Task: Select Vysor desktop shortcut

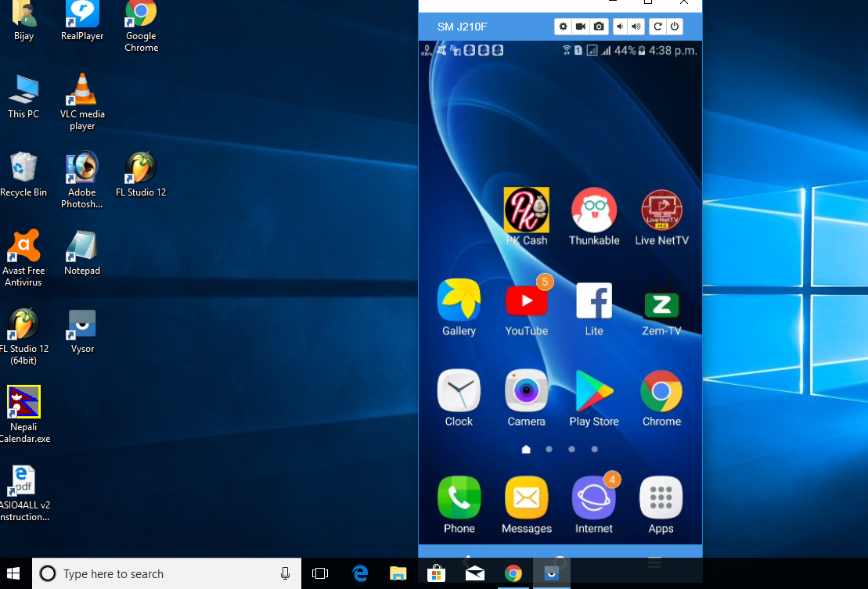Action: (x=82, y=332)
